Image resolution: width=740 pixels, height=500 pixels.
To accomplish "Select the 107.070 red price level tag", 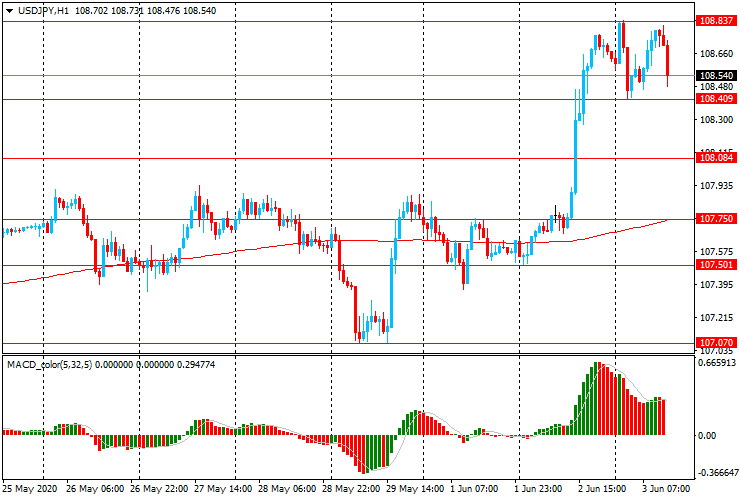I will click(716, 343).
